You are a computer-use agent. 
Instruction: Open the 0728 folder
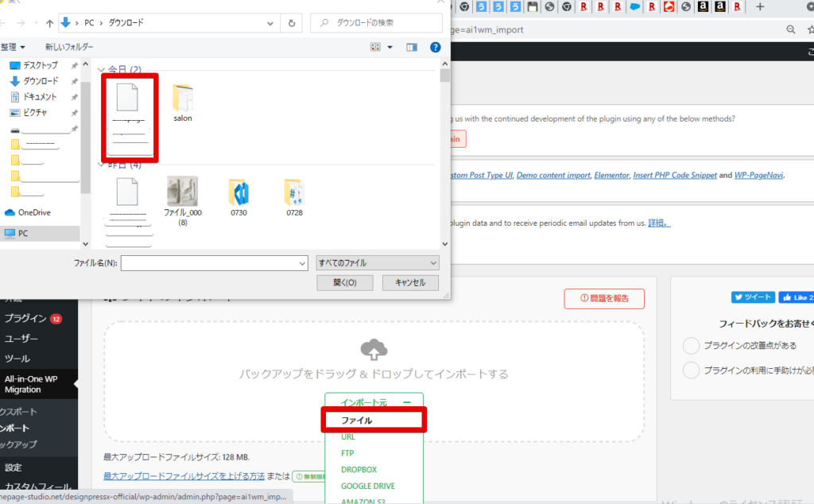[x=294, y=194]
